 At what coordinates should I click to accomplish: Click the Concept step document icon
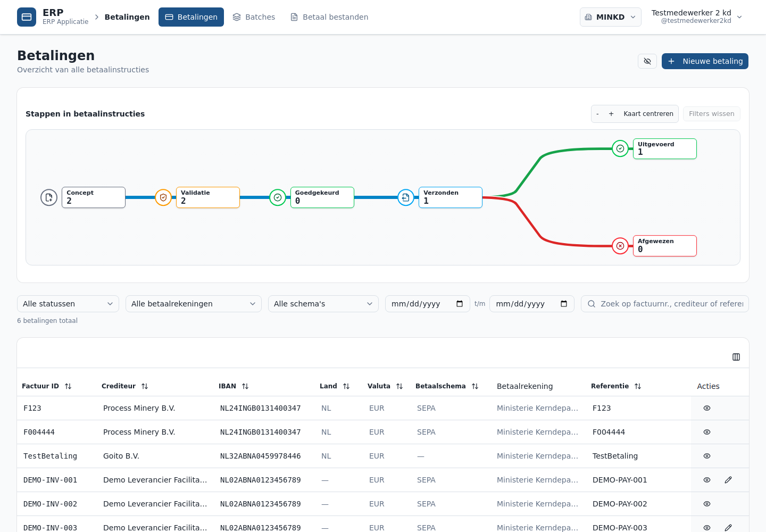click(49, 197)
